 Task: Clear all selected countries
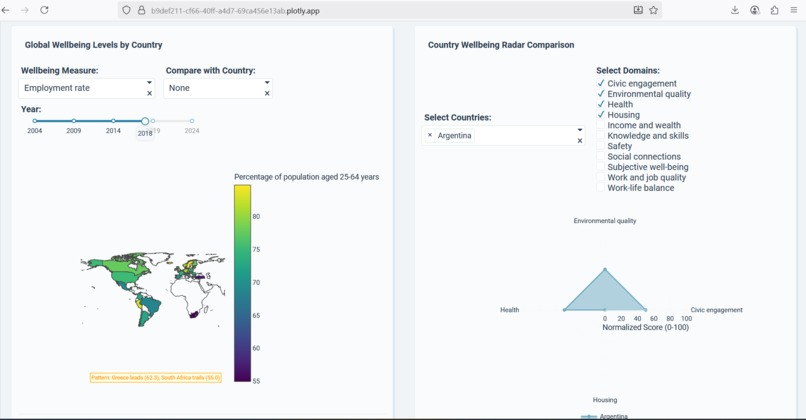point(580,141)
